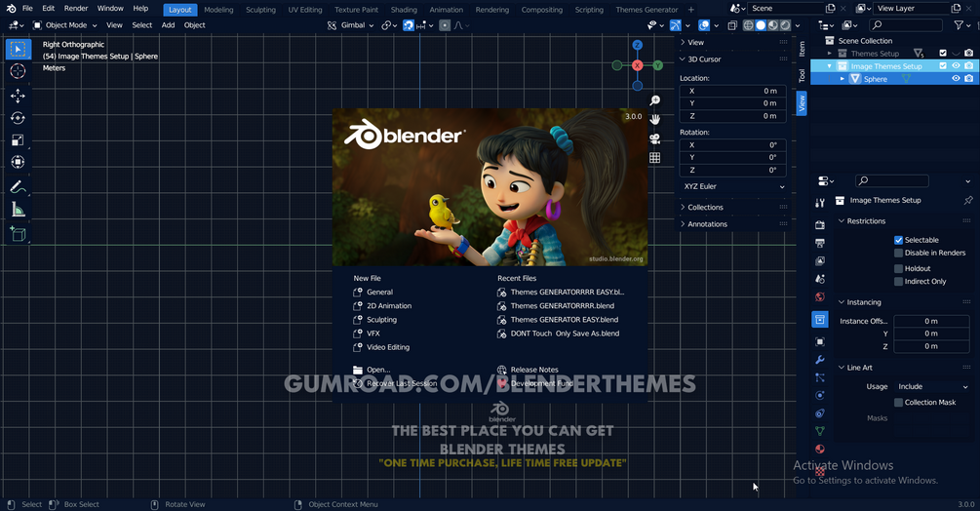The height and width of the screenshot is (511, 980).
Task: Open the Render properties tab
Action: click(820, 225)
